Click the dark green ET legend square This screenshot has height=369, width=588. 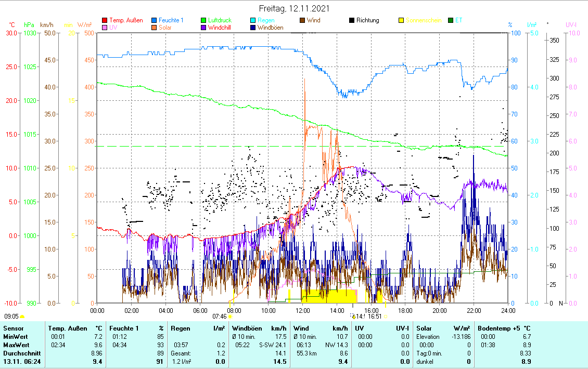[451, 21]
